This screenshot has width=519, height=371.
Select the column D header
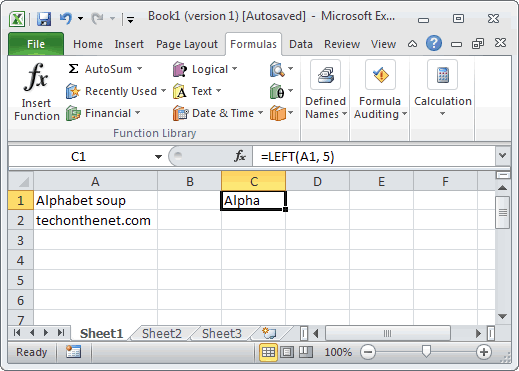click(x=317, y=181)
